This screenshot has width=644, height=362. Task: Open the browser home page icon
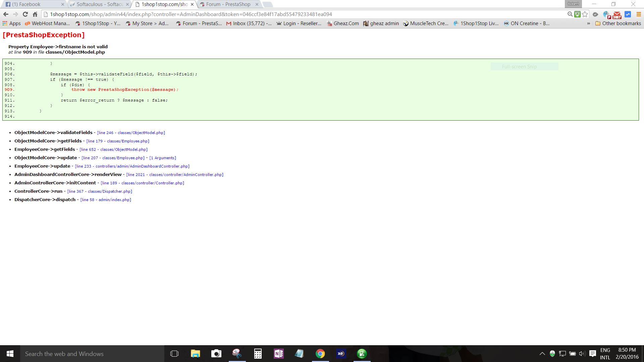click(x=35, y=14)
